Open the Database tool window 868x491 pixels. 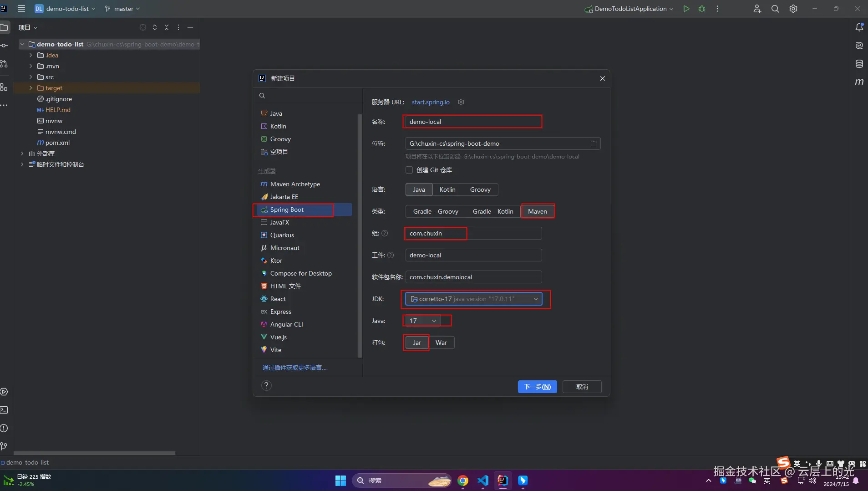[x=859, y=64]
